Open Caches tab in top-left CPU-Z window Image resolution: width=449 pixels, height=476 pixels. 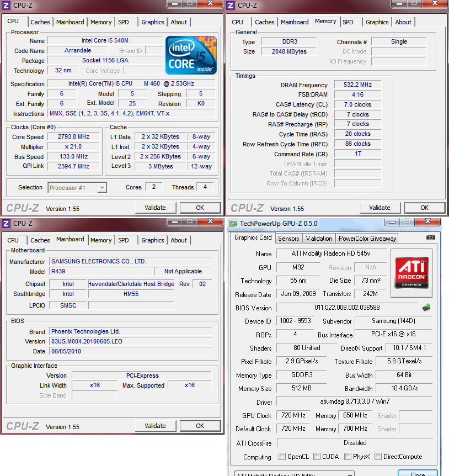point(40,22)
